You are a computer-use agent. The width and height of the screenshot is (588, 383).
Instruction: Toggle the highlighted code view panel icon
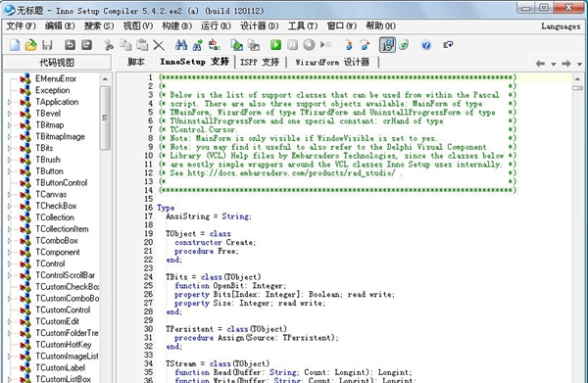coord(387,45)
